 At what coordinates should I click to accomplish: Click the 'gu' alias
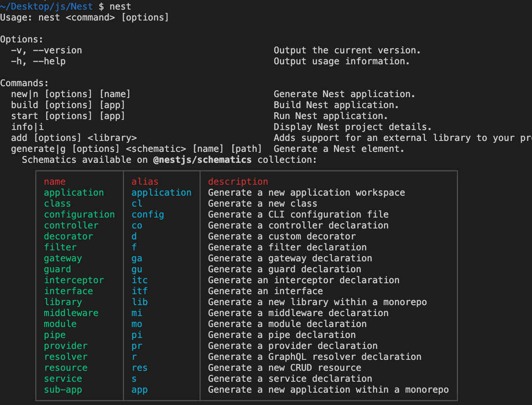[137, 270]
